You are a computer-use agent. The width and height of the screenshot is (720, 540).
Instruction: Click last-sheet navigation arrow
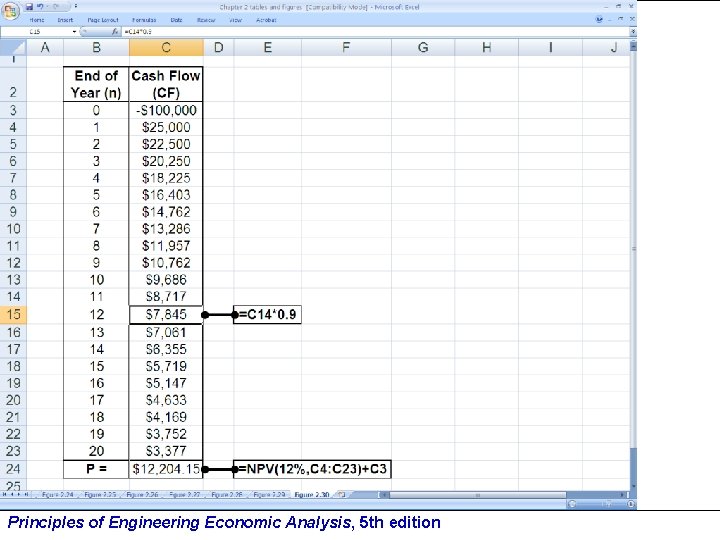point(26,495)
